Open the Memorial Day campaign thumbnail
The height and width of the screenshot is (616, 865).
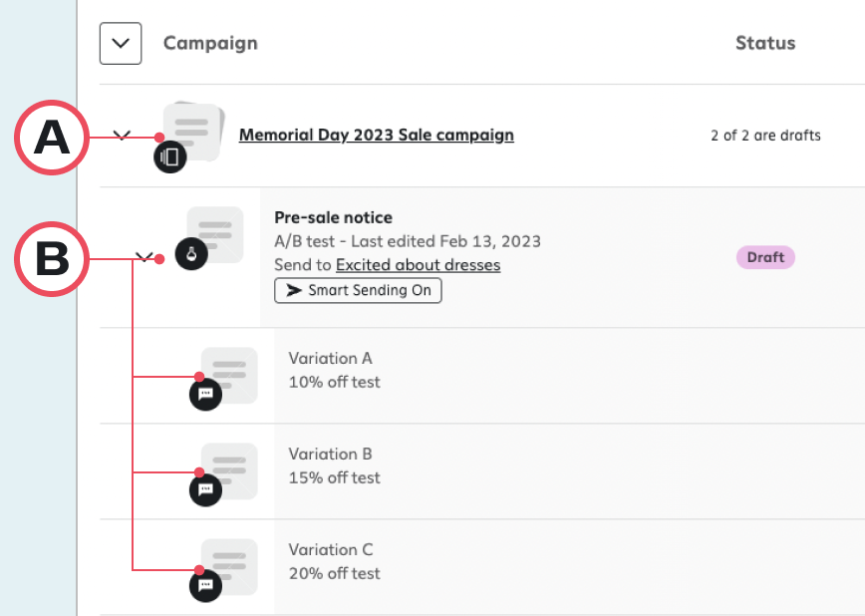click(x=194, y=128)
